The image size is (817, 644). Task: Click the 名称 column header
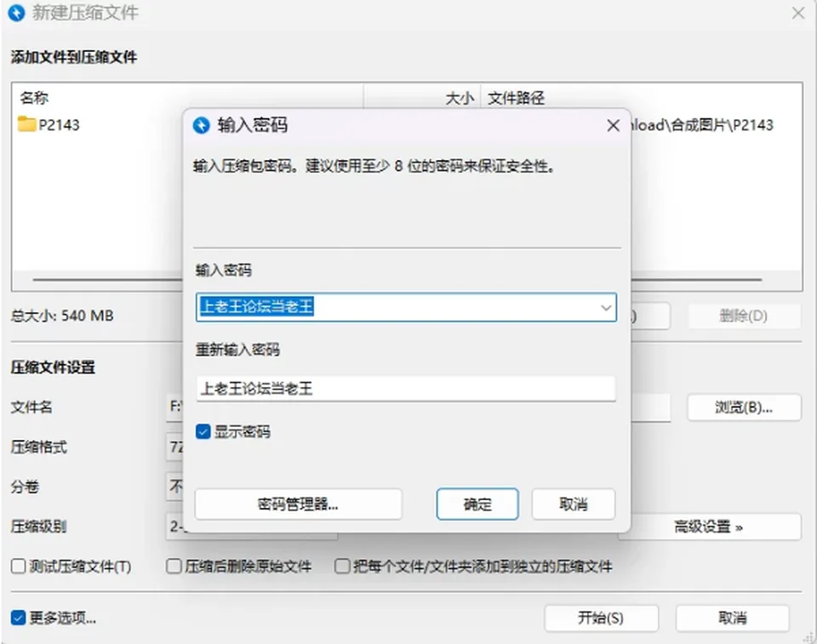pos(34,98)
